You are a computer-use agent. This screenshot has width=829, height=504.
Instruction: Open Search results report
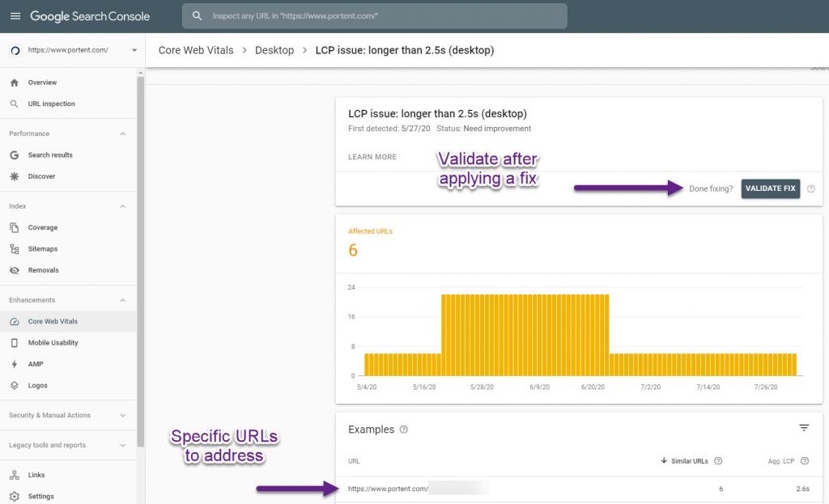pyautogui.click(x=68, y=155)
